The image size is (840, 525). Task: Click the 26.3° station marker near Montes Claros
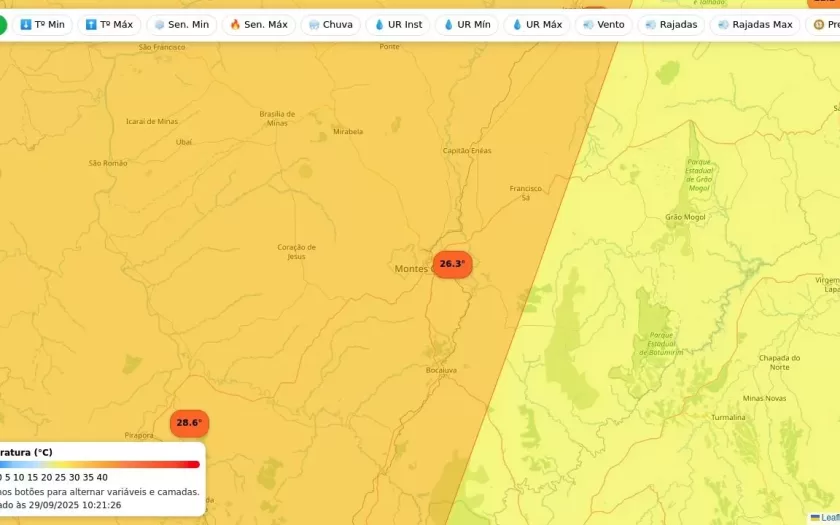point(452,264)
